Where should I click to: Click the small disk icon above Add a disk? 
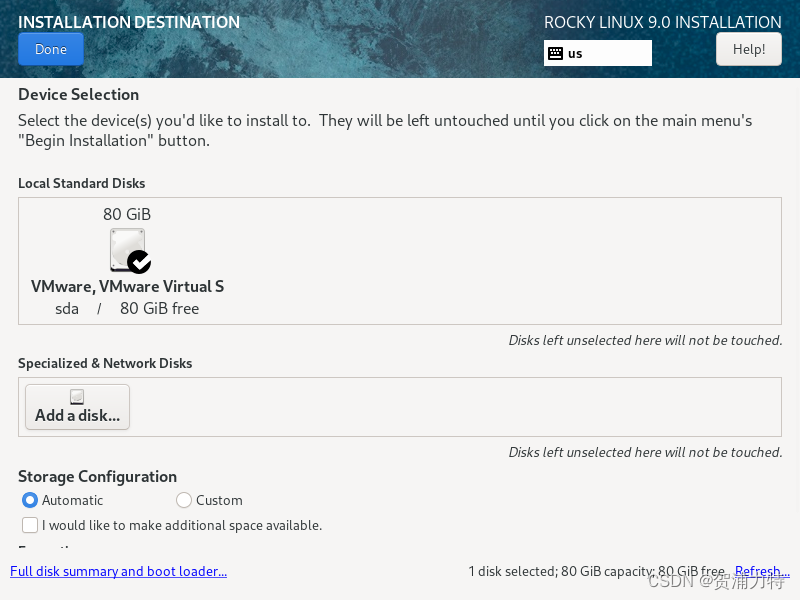click(77, 397)
